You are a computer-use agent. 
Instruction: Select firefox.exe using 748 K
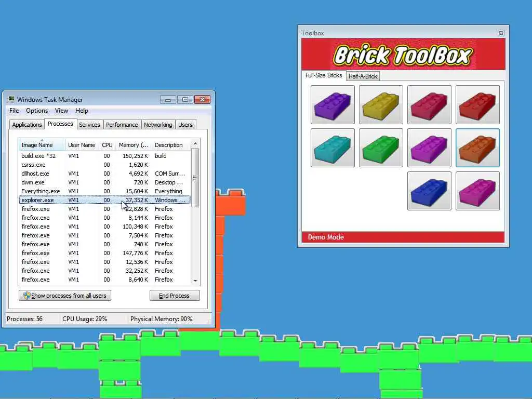pyautogui.click(x=104, y=244)
